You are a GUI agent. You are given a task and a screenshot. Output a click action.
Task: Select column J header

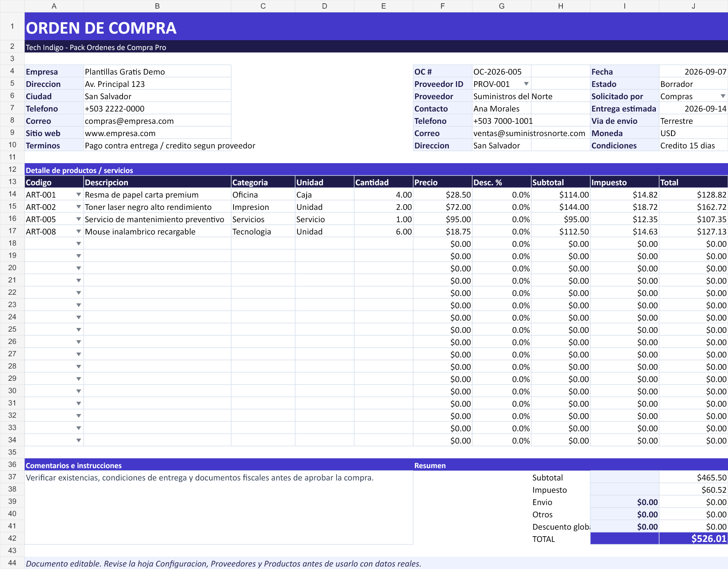point(694,6)
